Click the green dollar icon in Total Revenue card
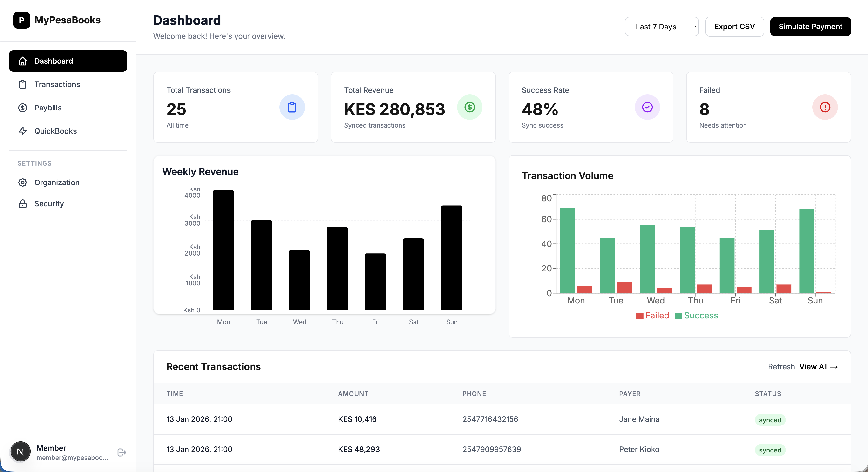Image resolution: width=868 pixels, height=472 pixels. click(x=469, y=107)
